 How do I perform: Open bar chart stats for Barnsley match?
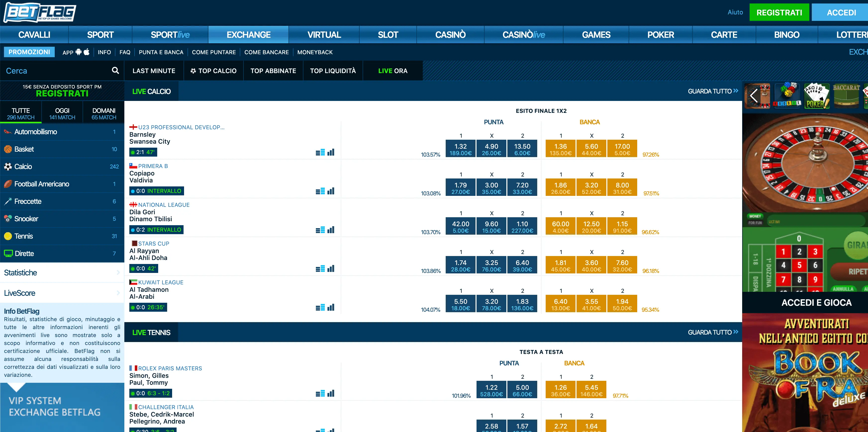pyautogui.click(x=331, y=152)
